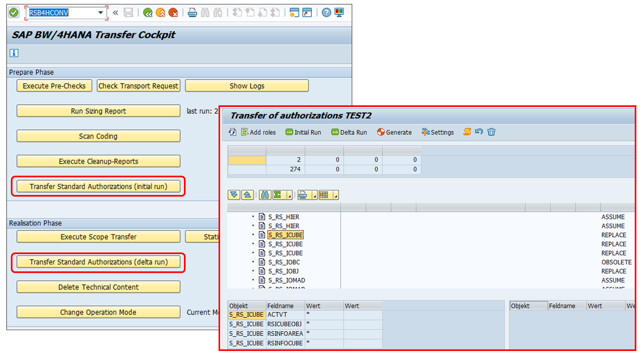The height and width of the screenshot is (355, 644).
Task: Open the dropdown arrow beside layout grid icon
Action: click(336, 195)
